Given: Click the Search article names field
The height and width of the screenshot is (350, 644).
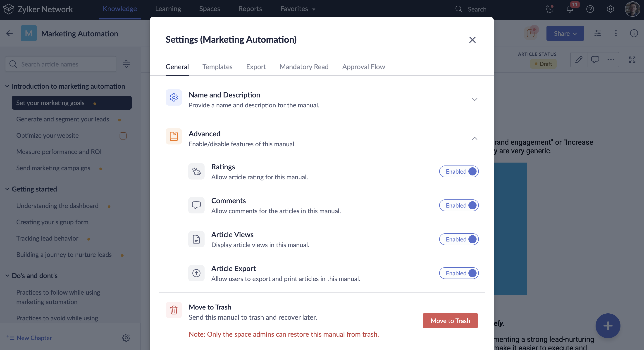Looking at the screenshot, I should (x=61, y=64).
